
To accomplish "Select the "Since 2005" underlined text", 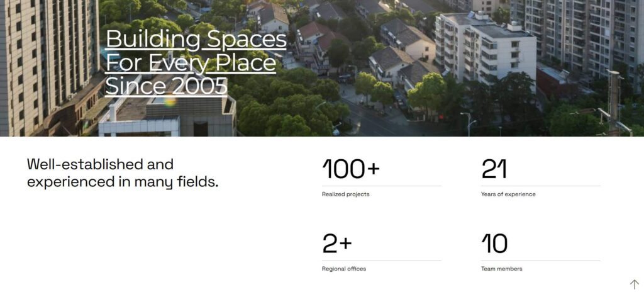I will click(166, 86).
